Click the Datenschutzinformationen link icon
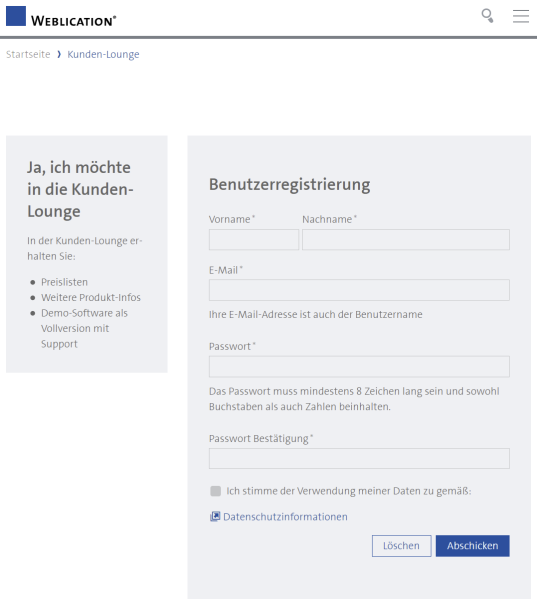 point(215,517)
